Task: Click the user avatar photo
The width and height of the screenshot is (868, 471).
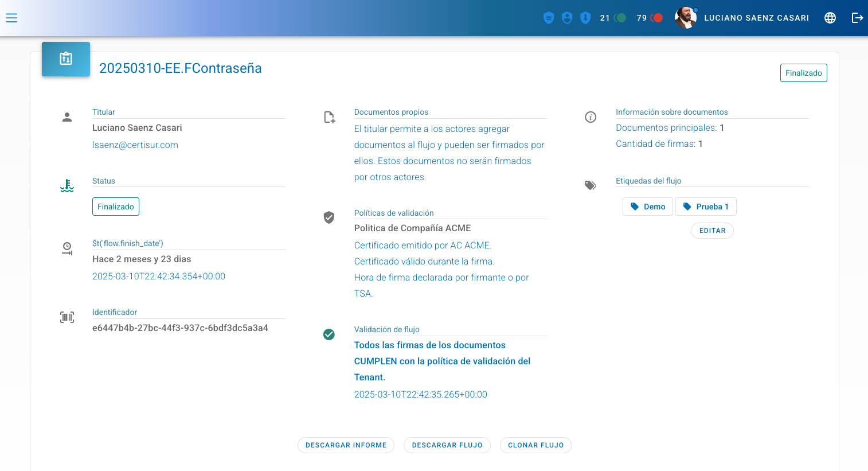Action: pyautogui.click(x=686, y=18)
